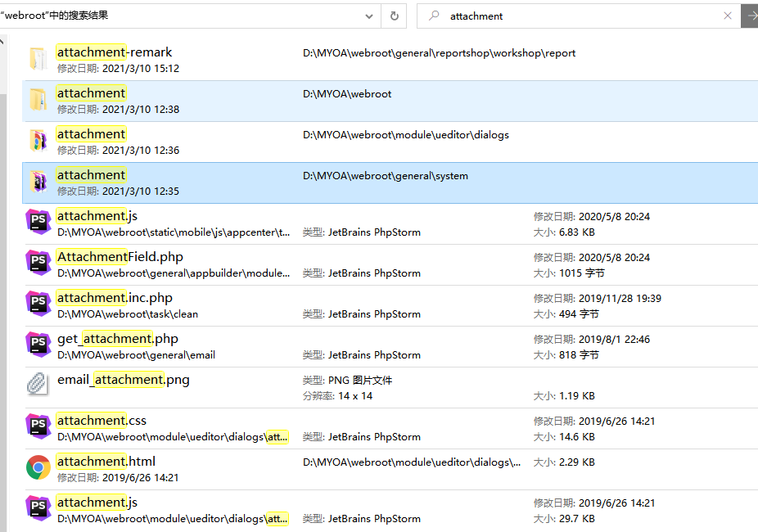This screenshot has height=532, width=758.
Task: Clear the search box with X button
Action: pos(728,16)
